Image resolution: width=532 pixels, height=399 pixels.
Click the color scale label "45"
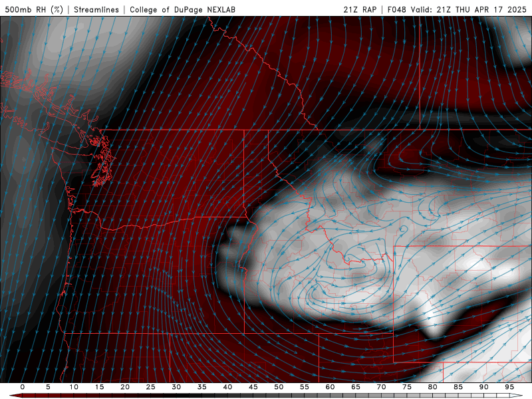pyautogui.click(x=253, y=387)
